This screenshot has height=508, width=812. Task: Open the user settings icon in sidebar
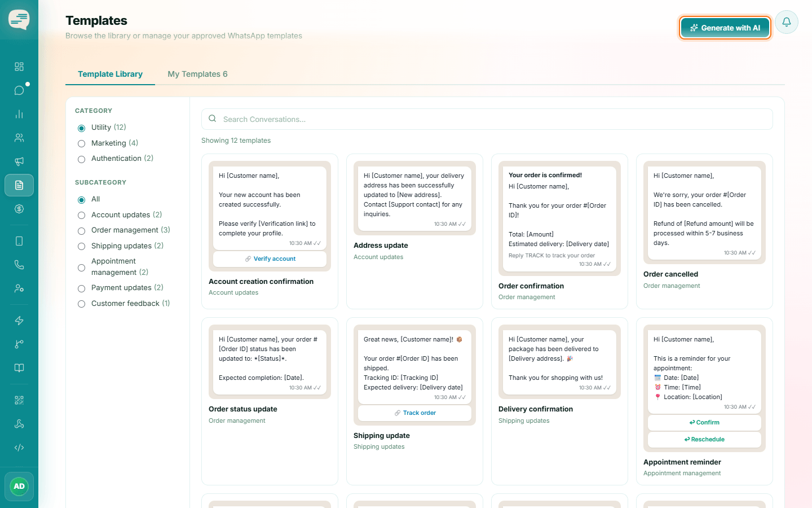click(19, 288)
